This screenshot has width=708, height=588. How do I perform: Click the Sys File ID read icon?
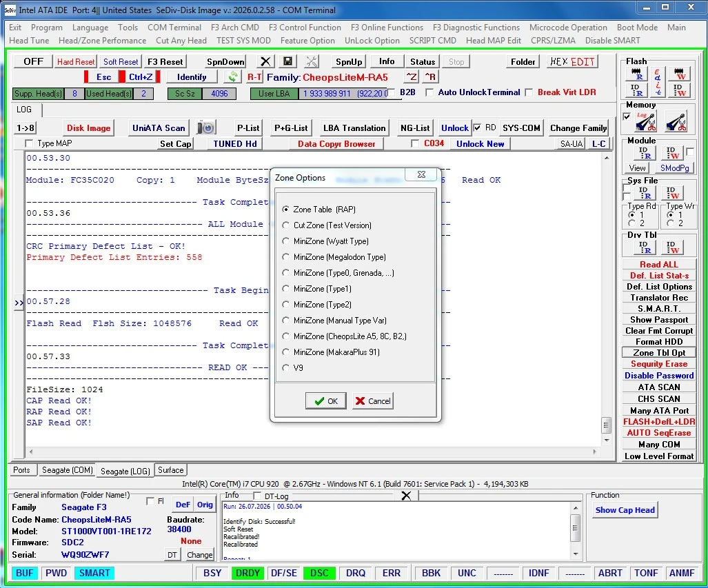tap(645, 193)
